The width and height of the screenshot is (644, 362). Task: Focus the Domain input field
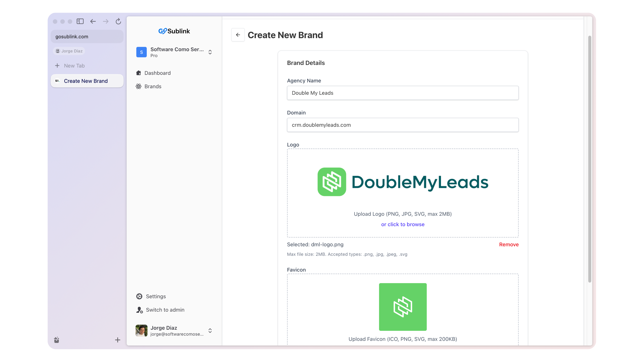[403, 125]
